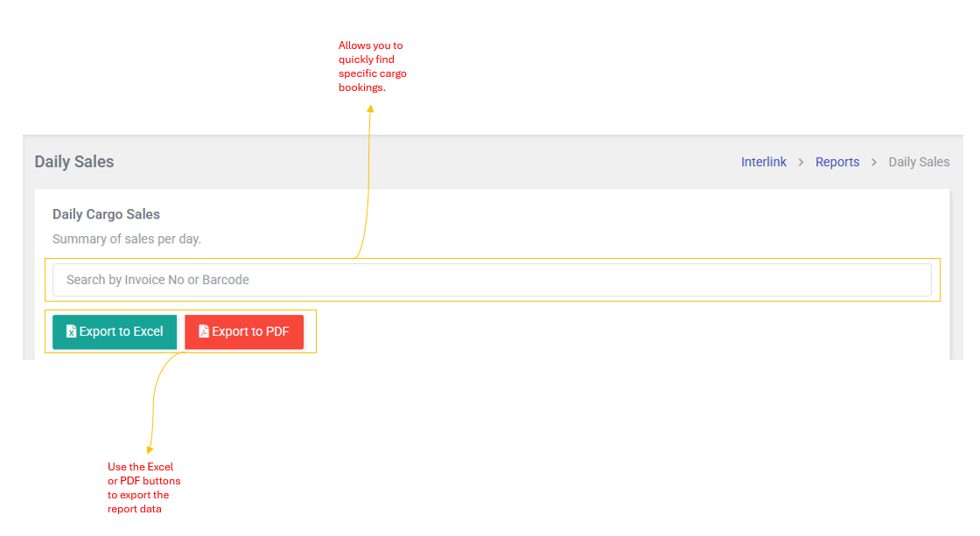The width and height of the screenshot is (980, 536).
Task: Click the red 'Use the Excel or PDF buttons' note
Action: pos(143,488)
